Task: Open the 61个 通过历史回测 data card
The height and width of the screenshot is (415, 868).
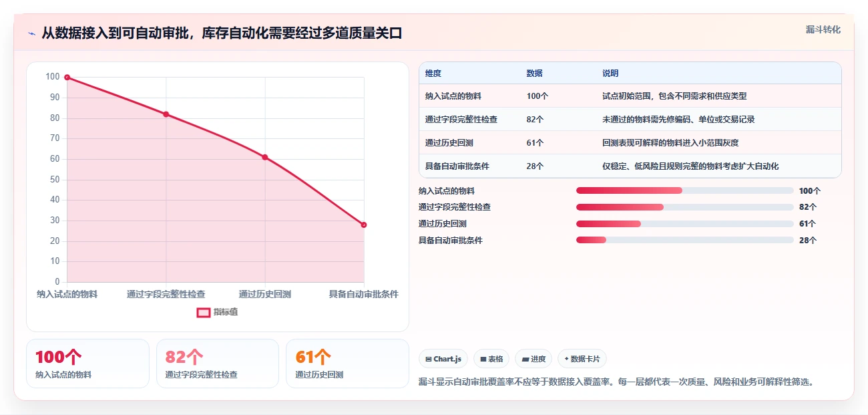Action: [347, 364]
